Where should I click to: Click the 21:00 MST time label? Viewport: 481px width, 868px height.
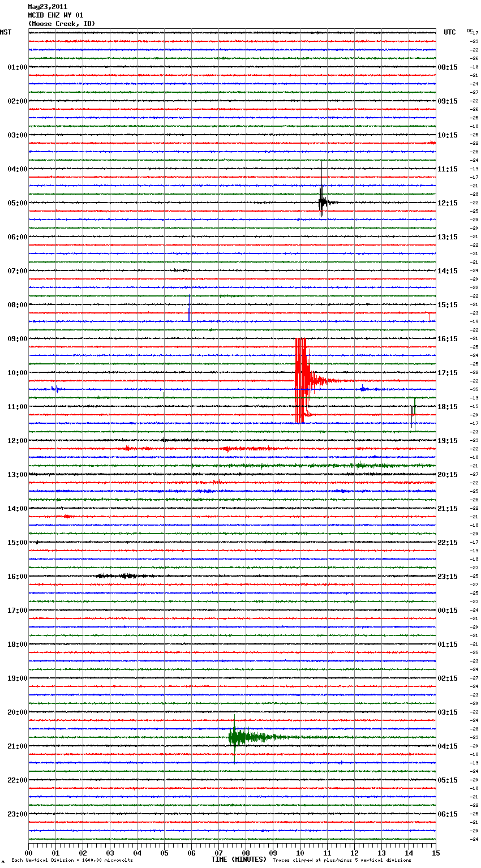(x=17, y=746)
